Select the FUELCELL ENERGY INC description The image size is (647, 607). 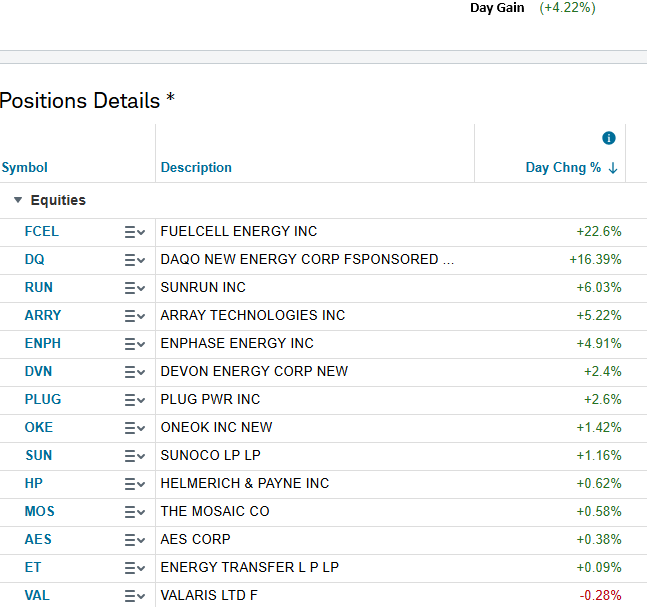(239, 231)
